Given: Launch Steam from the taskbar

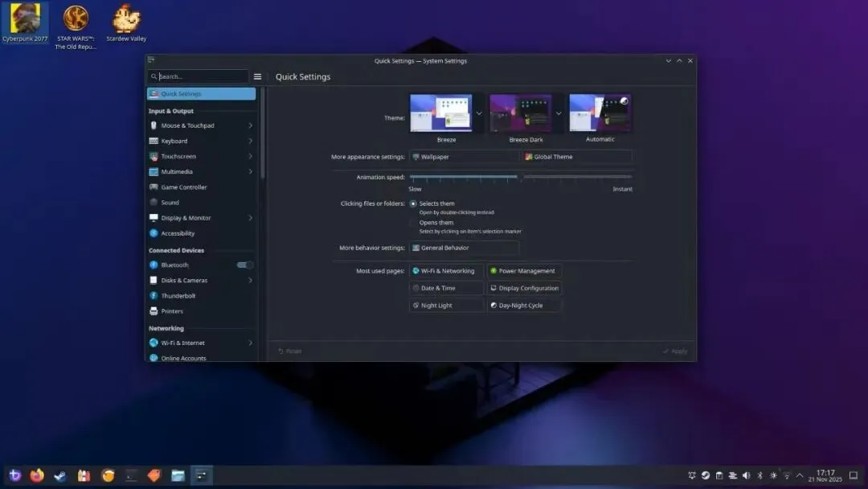Looking at the screenshot, I should 59,475.
